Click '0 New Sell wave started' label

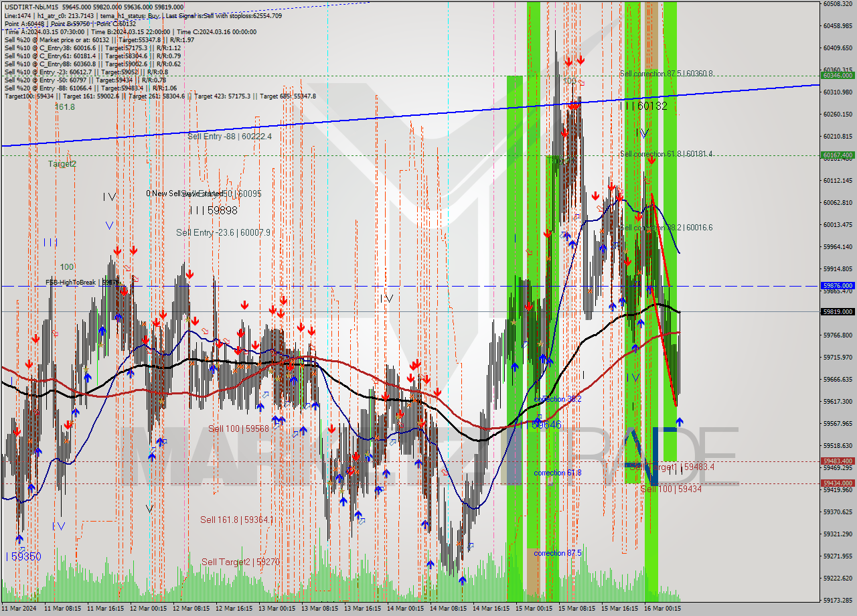[185, 194]
